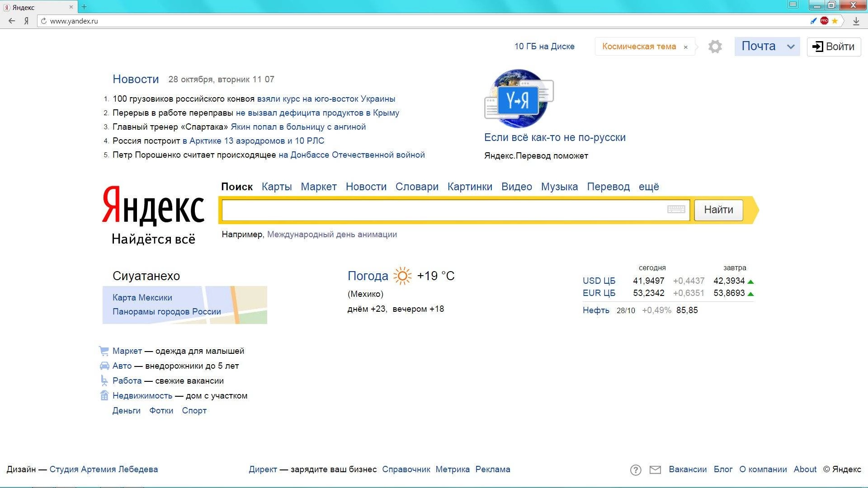Click the Яндекс logo
This screenshot has height=488, width=868.
tap(153, 206)
